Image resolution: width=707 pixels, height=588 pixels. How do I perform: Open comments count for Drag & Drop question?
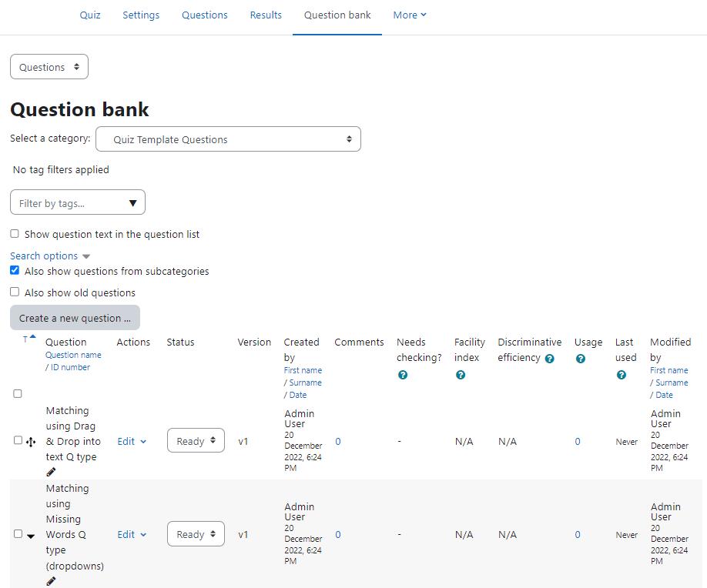tap(338, 442)
